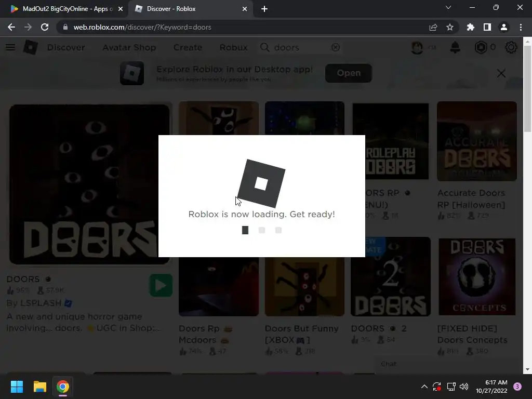The width and height of the screenshot is (532, 399).
Task: Open the Create page
Action: click(x=188, y=47)
